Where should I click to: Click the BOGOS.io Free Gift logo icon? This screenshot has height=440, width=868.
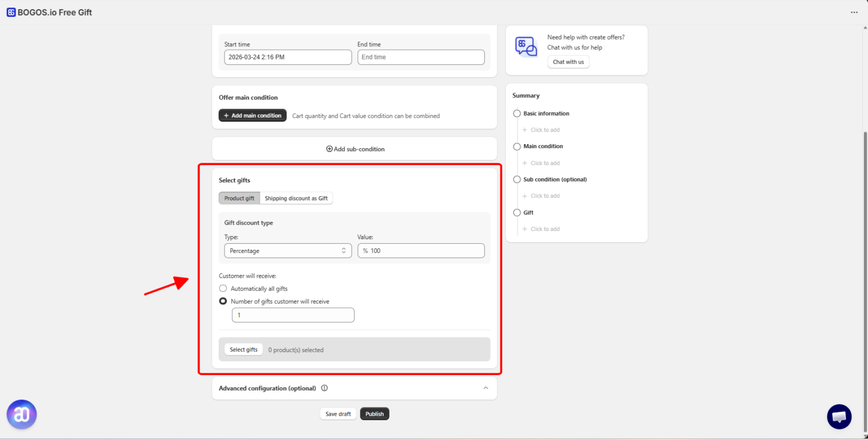click(10, 12)
